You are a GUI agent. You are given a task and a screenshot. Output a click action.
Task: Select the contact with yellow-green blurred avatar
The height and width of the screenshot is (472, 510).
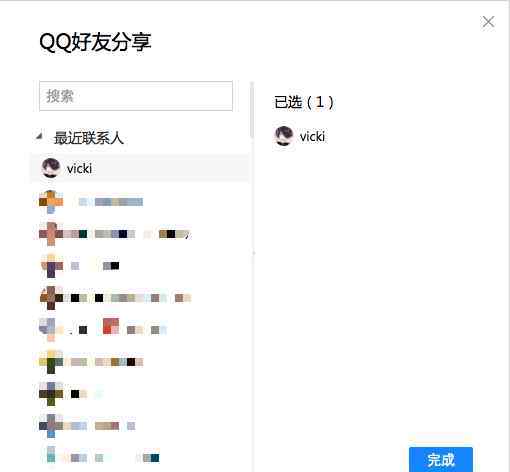[x=140, y=362]
